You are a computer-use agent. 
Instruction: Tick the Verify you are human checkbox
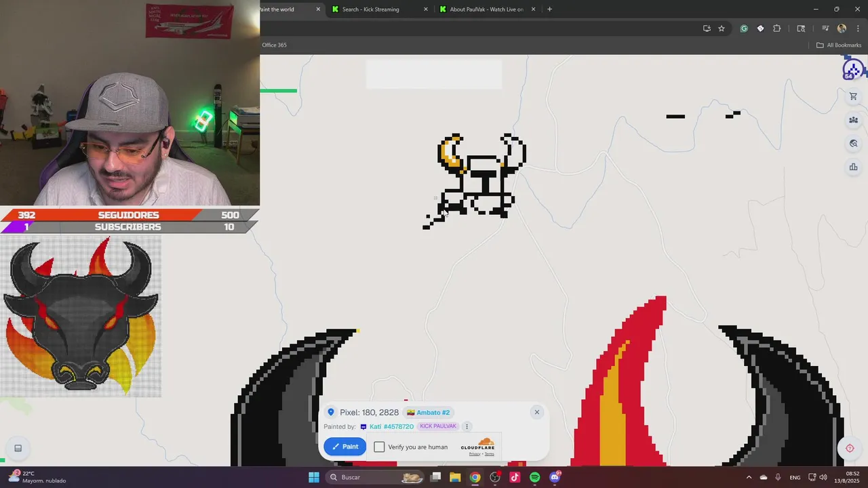click(x=379, y=447)
